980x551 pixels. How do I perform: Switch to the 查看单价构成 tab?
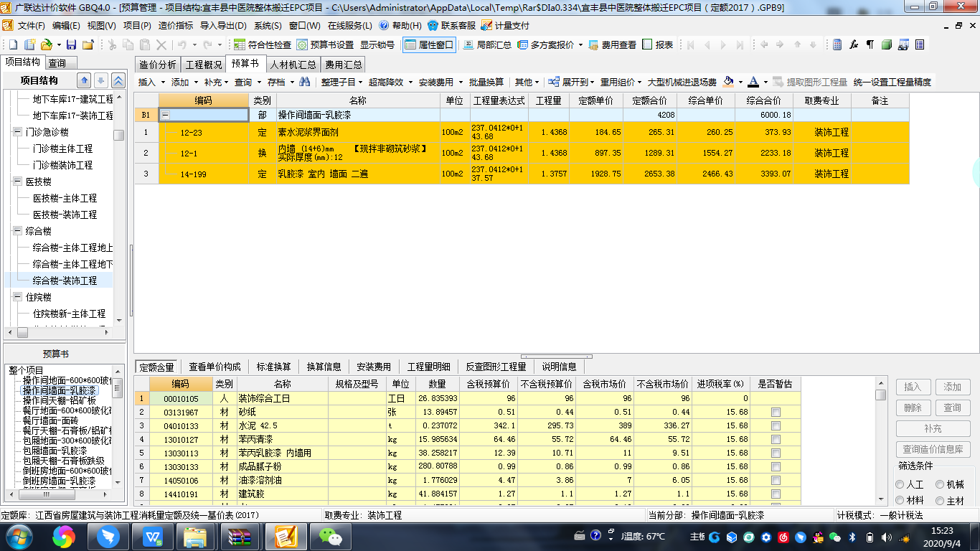point(215,367)
